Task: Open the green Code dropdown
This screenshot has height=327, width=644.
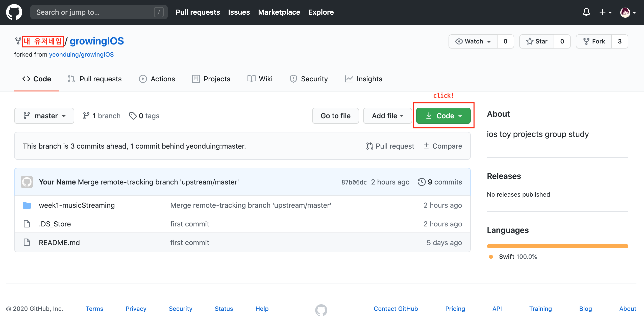Action: [443, 116]
